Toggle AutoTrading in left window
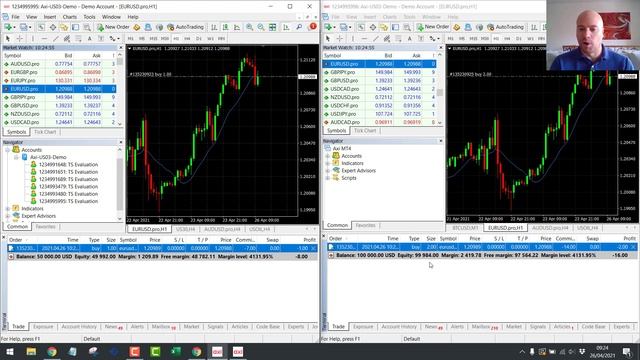This screenshot has height=360, width=640. click(x=185, y=27)
